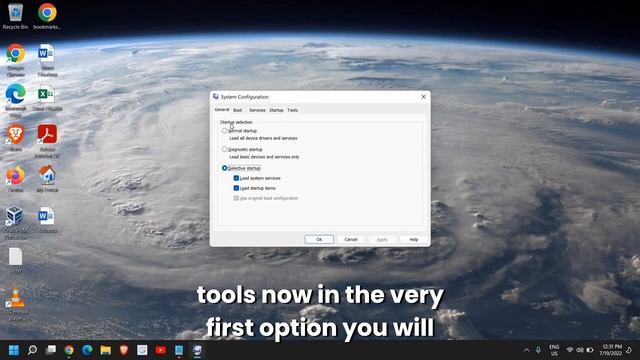Viewport: 640px width, 360px height.
Task: Open Brave from the taskbar
Action: point(124,350)
